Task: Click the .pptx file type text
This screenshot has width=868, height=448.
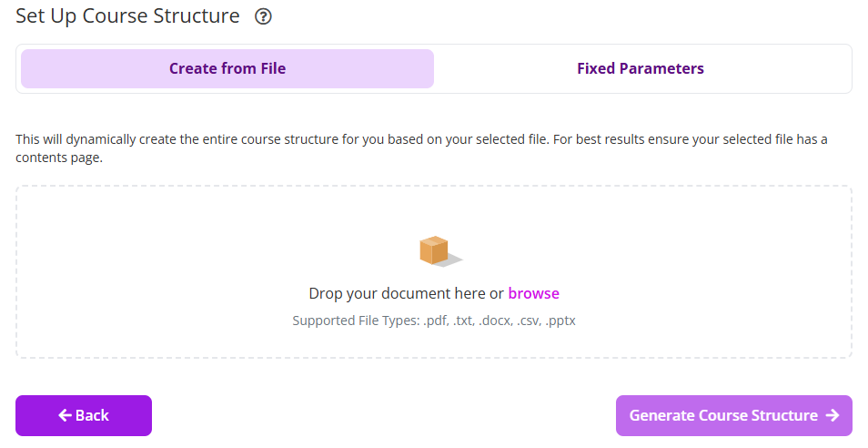Action: coord(560,321)
